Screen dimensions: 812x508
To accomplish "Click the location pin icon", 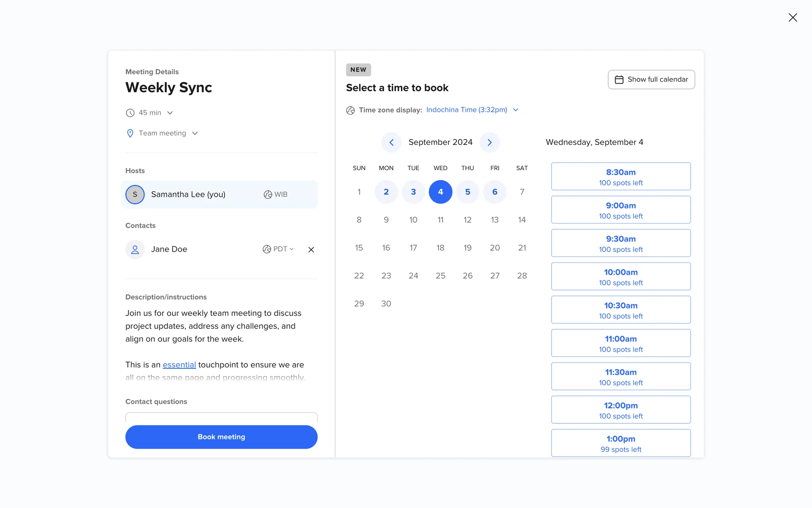I will click(130, 133).
